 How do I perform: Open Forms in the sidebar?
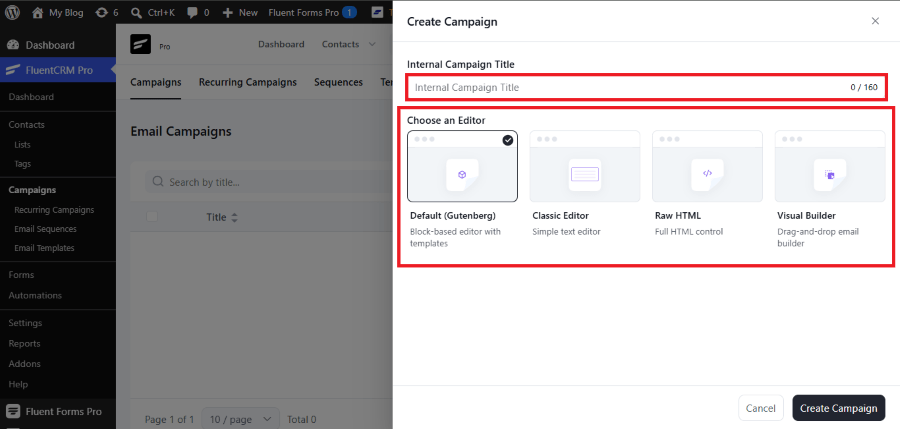coord(21,275)
